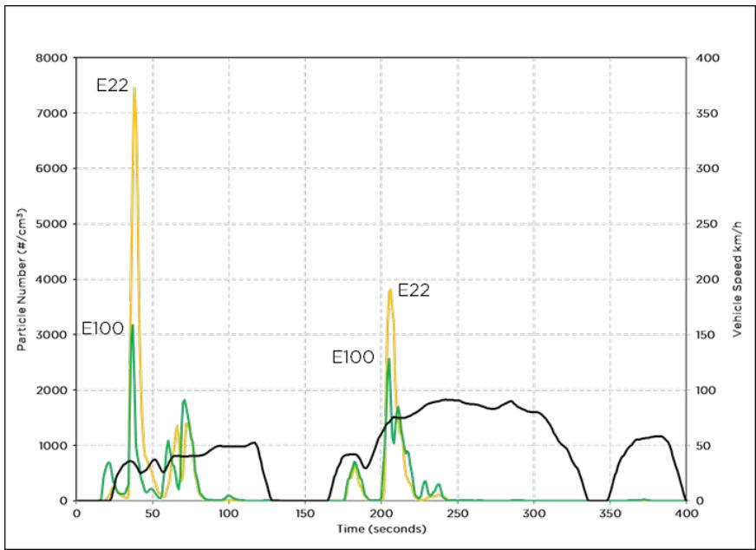Viewport: 756px width, 550px height.
Task: Select the Vehicle Speed km/h axis title
Action: pos(736,279)
